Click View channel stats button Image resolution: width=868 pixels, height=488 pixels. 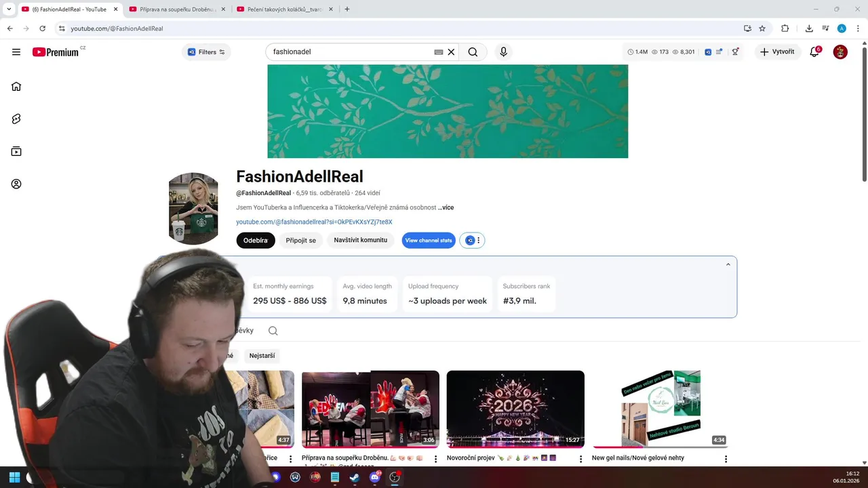429,241
